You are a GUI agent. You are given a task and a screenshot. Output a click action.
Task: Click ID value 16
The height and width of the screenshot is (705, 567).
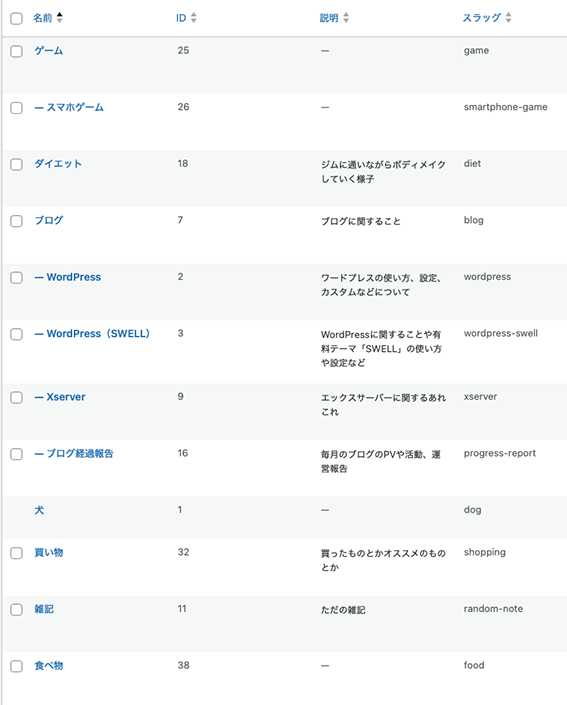click(x=183, y=453)
